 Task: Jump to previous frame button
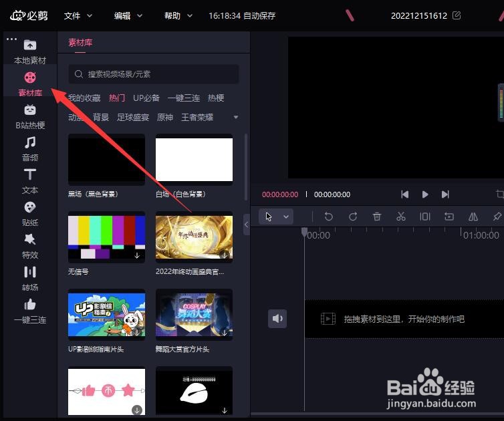pyautogui.click(x=404, y=194)
